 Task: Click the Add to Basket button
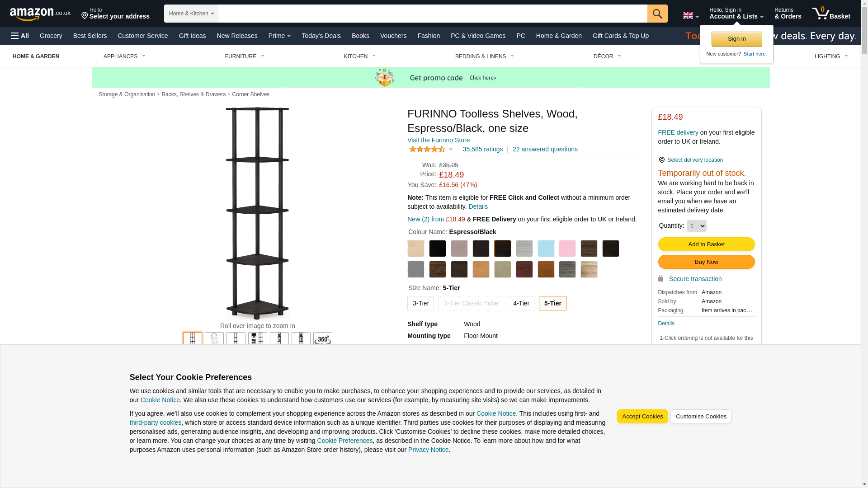[706, 244]
